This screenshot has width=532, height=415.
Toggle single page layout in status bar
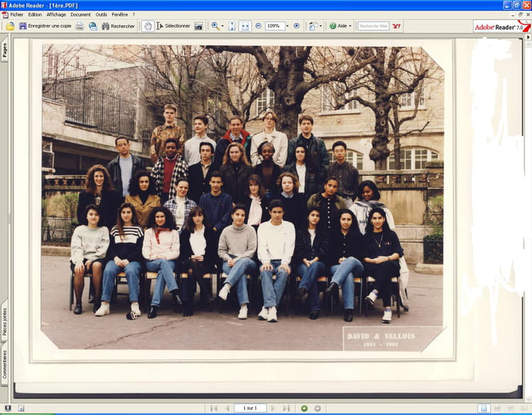tap(483, 409)
